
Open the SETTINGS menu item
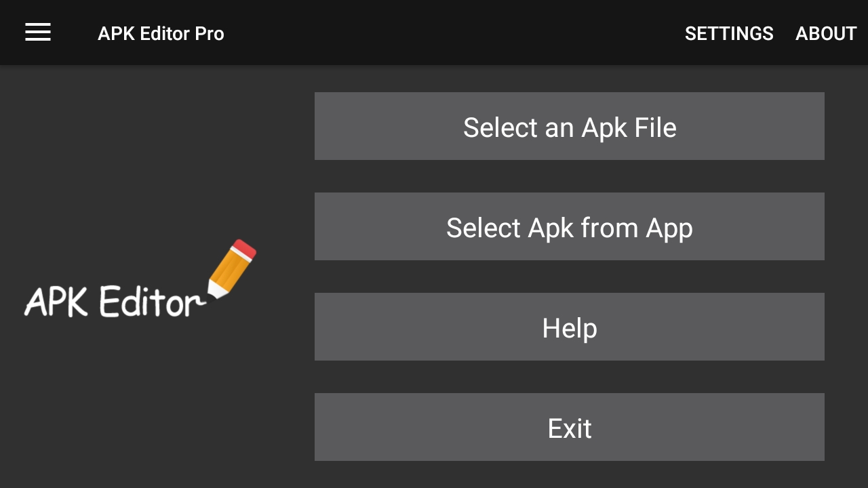tap(729, 33)
